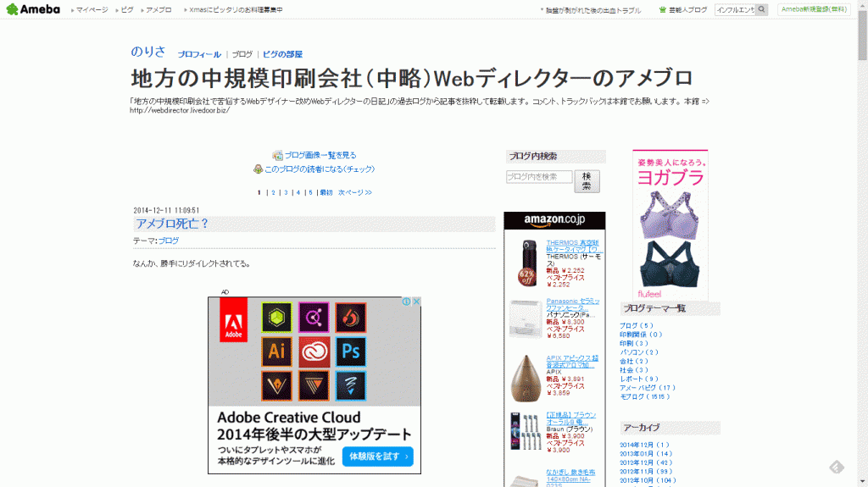Open the ピグの部屋 tab
The height and width of the screenshot is (487, 868).
point(282,54)
